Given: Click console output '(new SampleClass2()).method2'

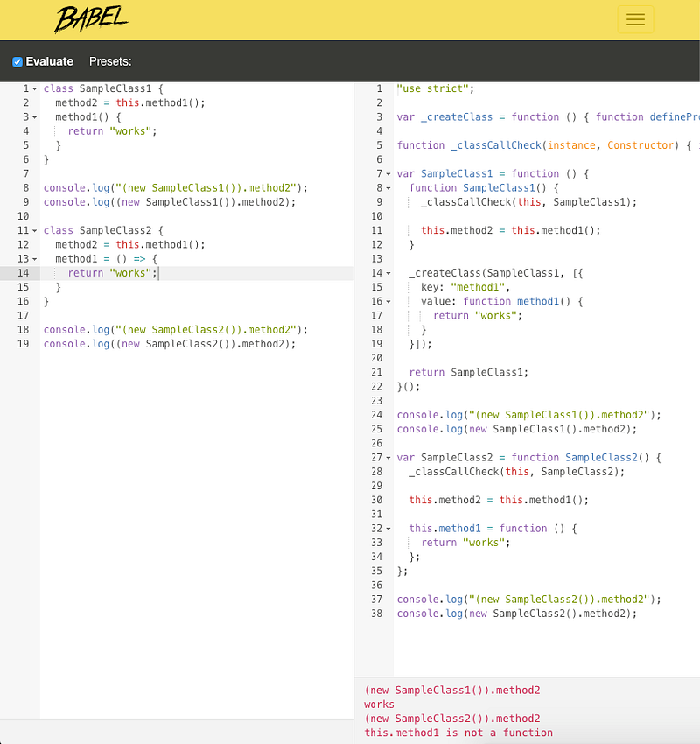Looking at the screenshot, I should [x=452, y=719].
